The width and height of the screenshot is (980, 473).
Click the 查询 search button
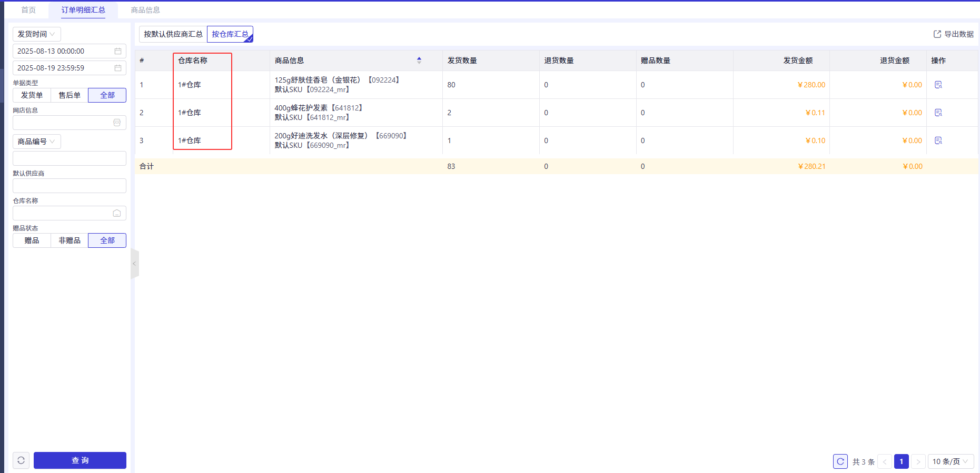80,460
